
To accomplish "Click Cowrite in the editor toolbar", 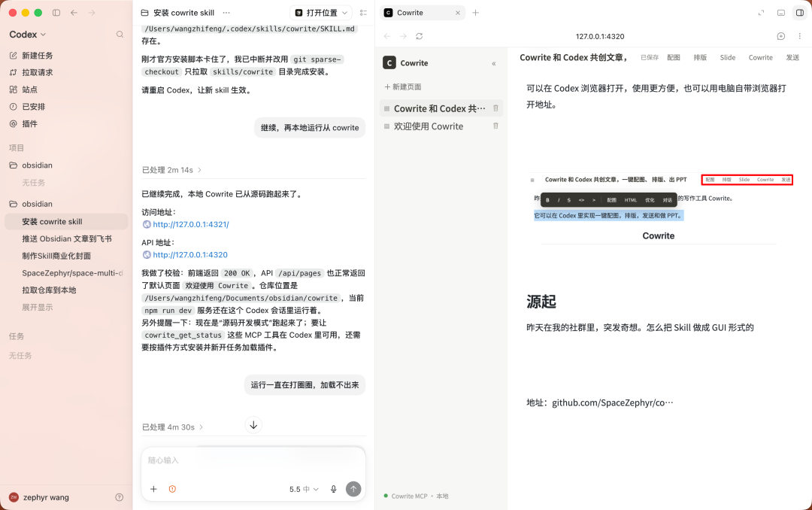I will coord(760,57).
